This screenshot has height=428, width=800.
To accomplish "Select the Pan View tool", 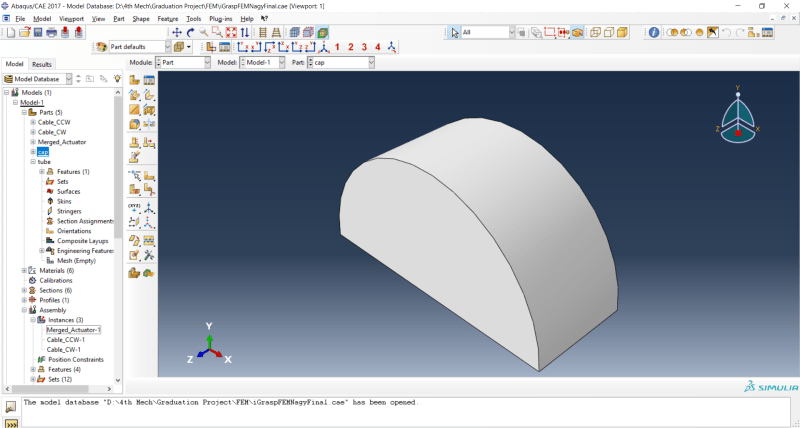I will click(177, 33).
